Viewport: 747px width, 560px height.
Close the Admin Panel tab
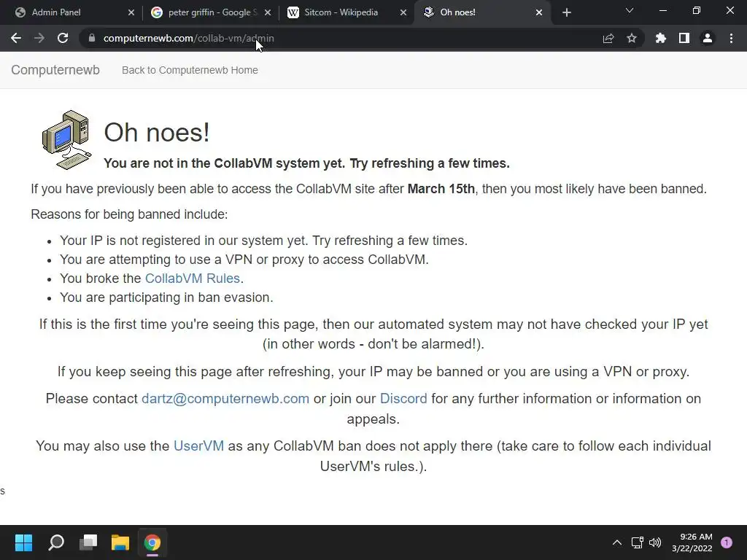coord(131,12)
